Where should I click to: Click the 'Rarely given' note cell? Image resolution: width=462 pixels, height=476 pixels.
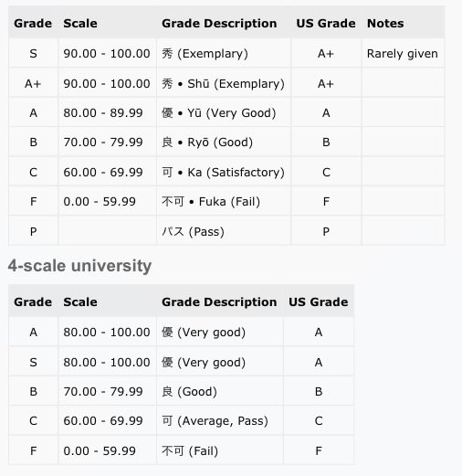coord(403,54)
